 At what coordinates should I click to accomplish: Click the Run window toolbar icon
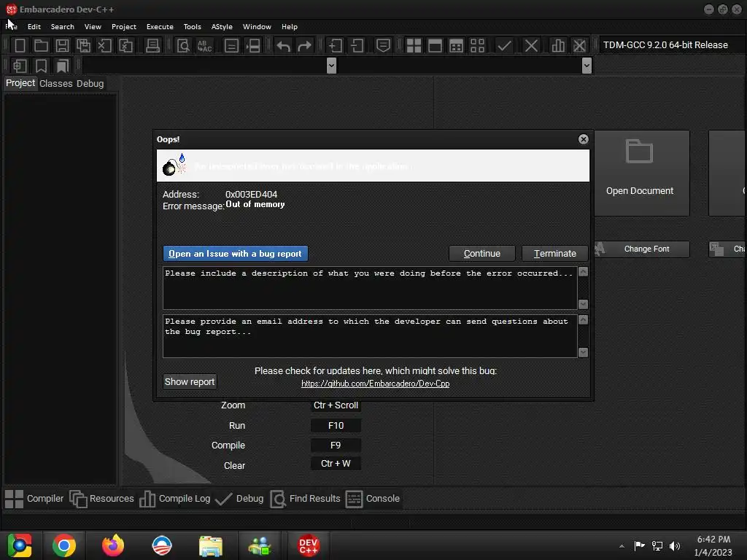435,46
